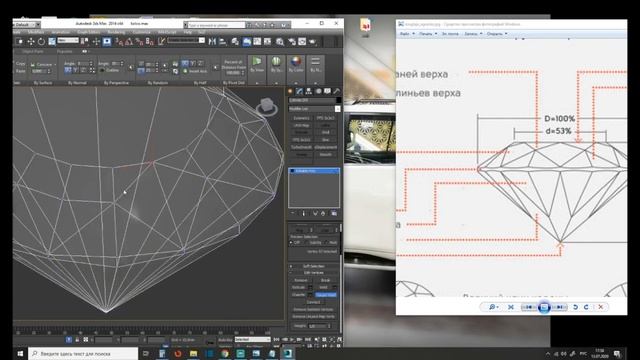This screenshot has height=360, width=640.
Task: Open the Windows Start menu
Action: coord(20,353)
